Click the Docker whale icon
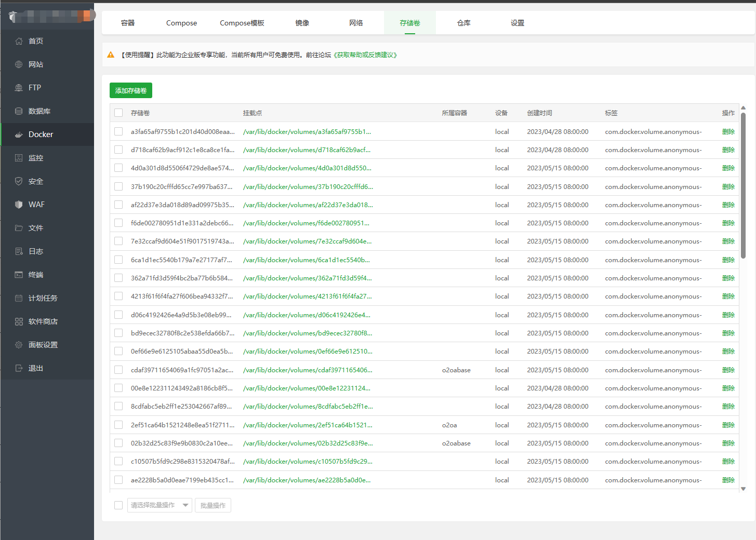This screenshot has height=540, width=756. click(x=19, y=134)
